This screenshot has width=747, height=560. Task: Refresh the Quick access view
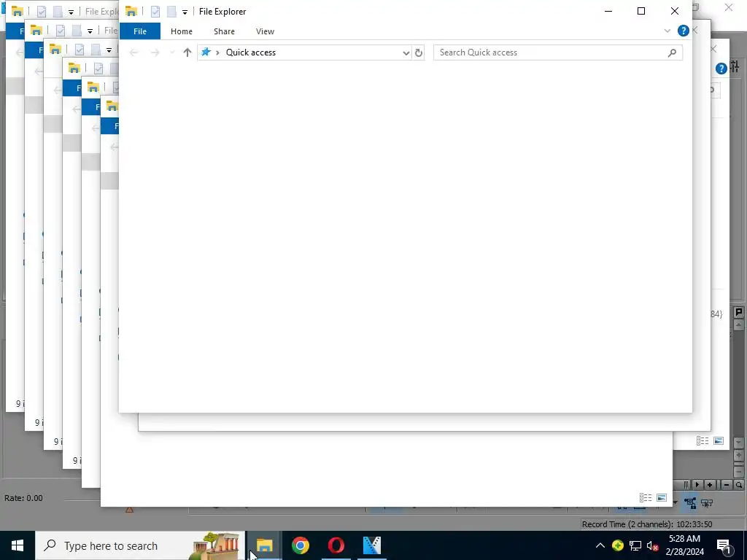click(418, 52)
